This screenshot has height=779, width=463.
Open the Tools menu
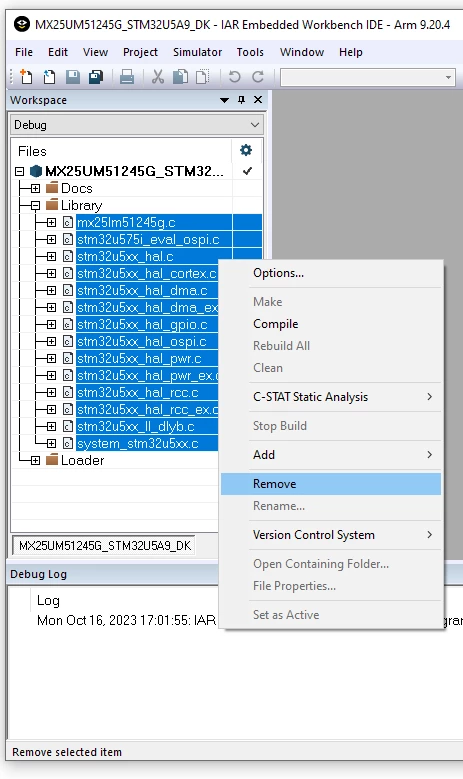(x=250, y=52)
